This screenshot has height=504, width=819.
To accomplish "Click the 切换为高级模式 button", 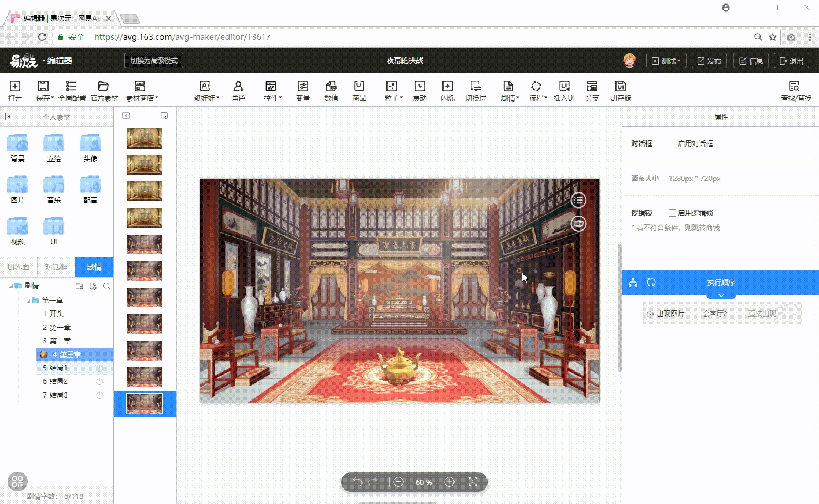I will point(154,61).
